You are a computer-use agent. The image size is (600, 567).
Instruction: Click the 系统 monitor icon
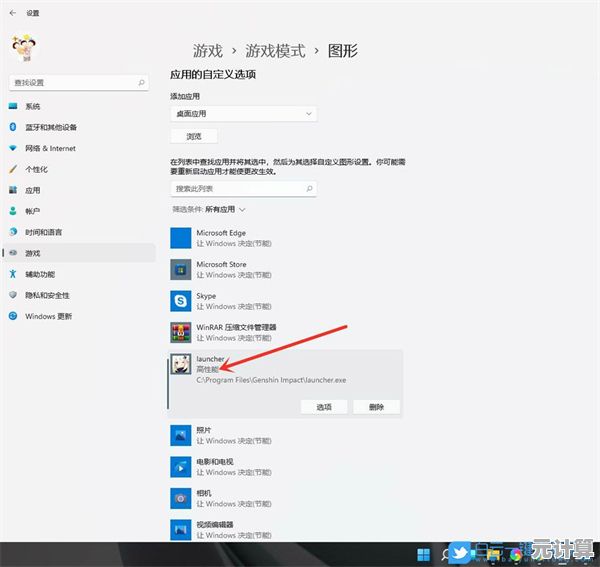click(13, 106)
